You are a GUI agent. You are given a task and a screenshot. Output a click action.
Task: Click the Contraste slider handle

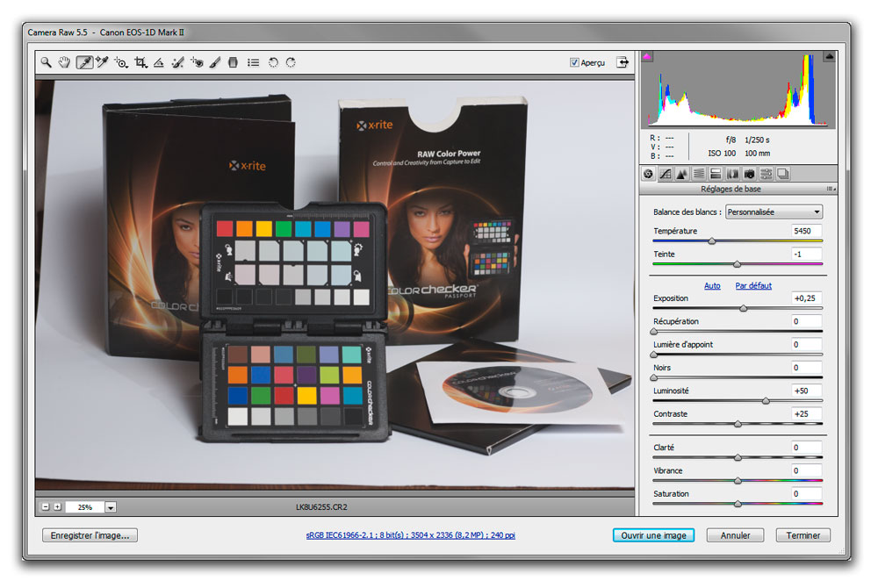point(738,424)
